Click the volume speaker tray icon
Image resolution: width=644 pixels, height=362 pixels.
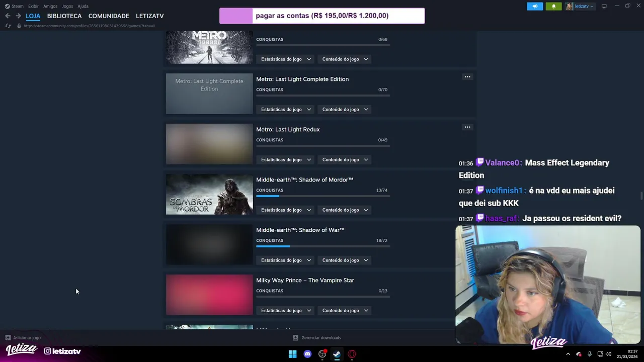point(609,354)
